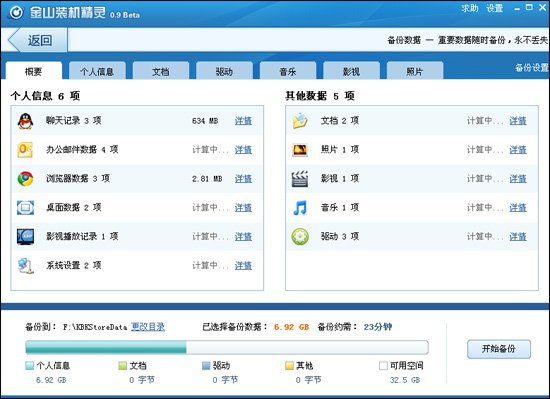Switch to the 音乐 tab
The image size is (550, 399).
[288, 71]
